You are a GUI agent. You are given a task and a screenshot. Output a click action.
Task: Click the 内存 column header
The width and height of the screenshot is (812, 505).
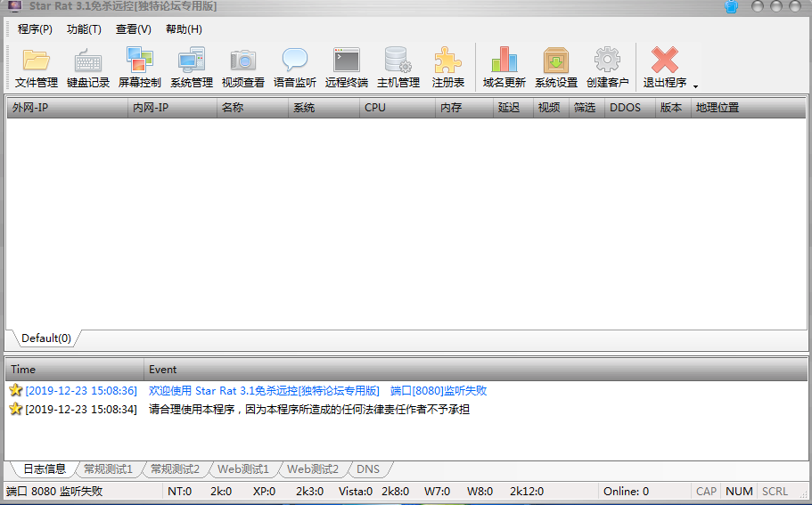pyautogui.click(x=464, y=108)
